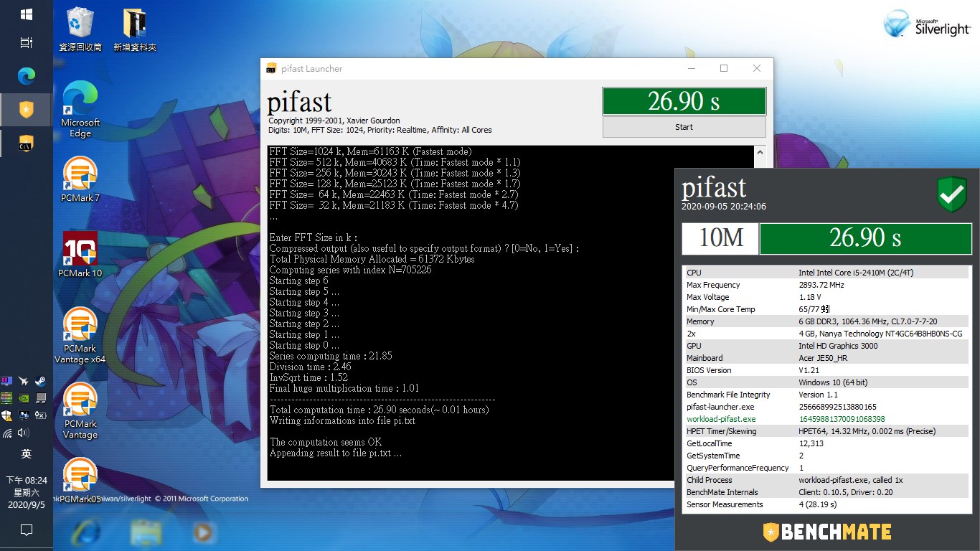This screenshot has width=980, height=551.
Task: Open the PCMark Vantage desktop shortcut
Action: 80,411
